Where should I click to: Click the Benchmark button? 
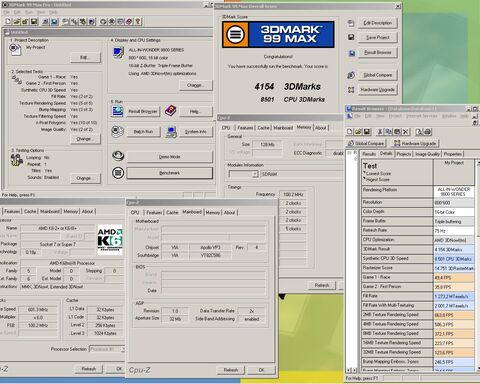pos(169,173)
